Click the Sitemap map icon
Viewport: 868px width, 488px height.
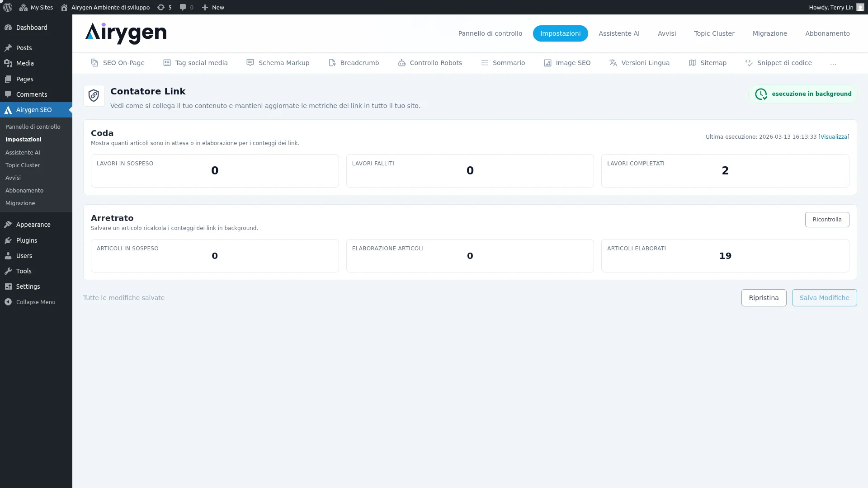[x=692, y=63]
